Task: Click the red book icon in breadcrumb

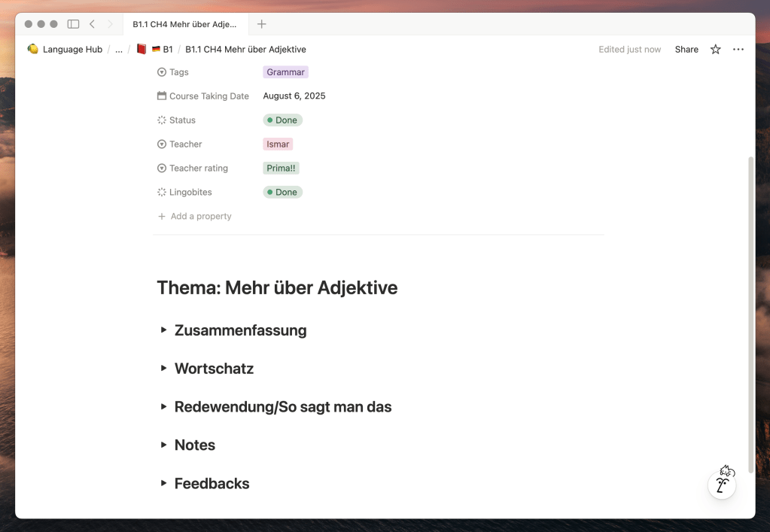Action: pyautogui.click(x=142, y=50)
